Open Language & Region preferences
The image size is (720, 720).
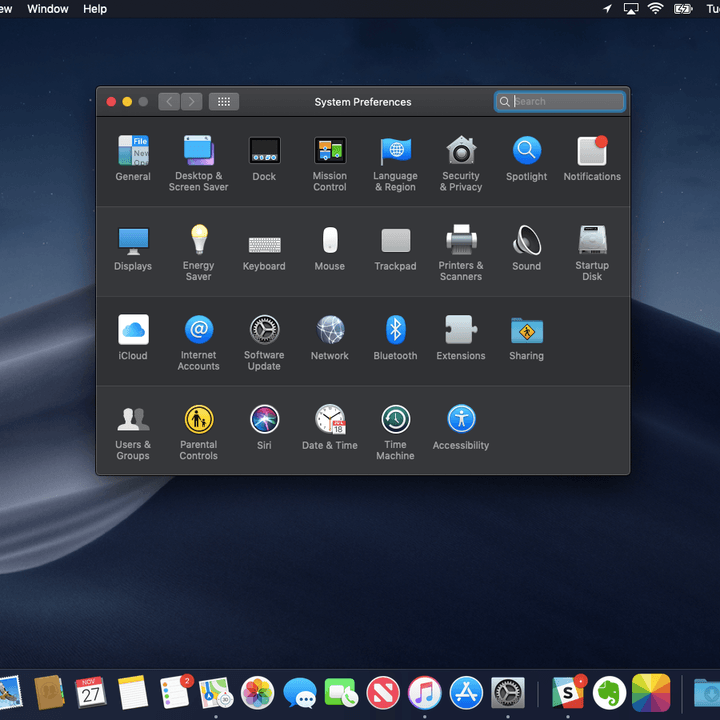click(395, 163)
